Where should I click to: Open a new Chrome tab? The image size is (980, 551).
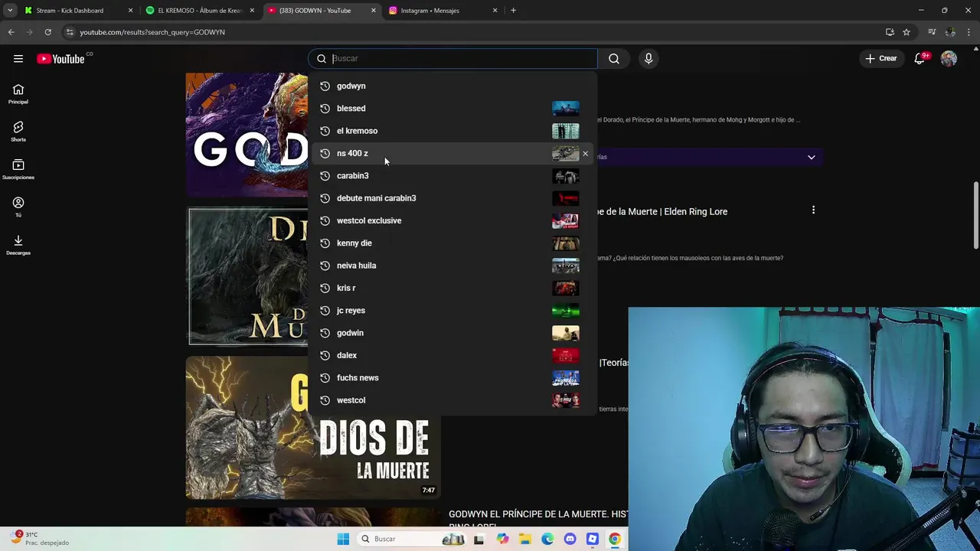click(513, 11)
